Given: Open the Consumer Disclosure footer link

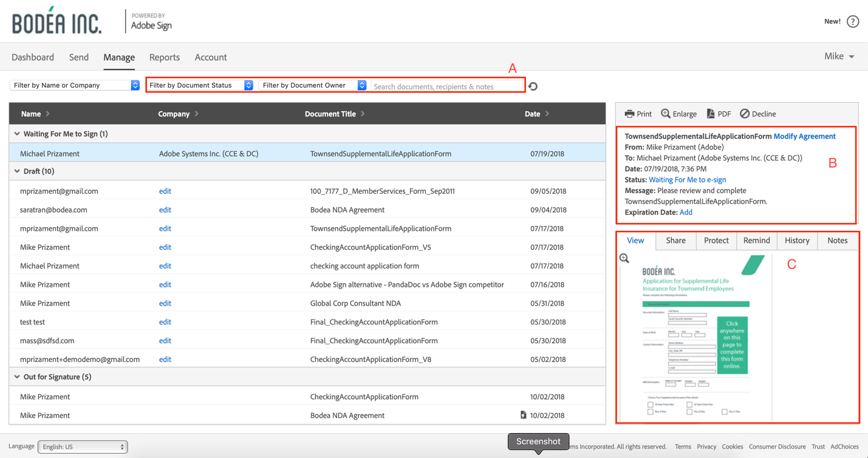Looking at the screenshot, I should 777,446.
